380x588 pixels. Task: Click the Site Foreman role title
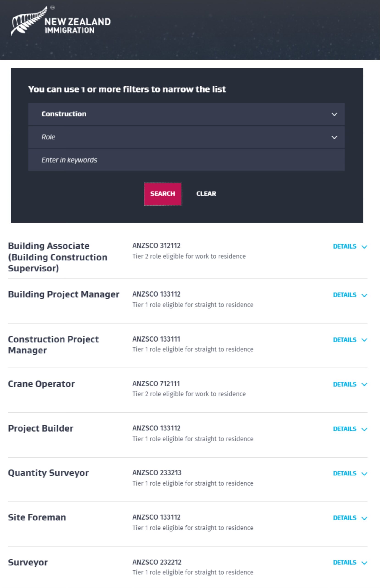(x=37, y=517)
